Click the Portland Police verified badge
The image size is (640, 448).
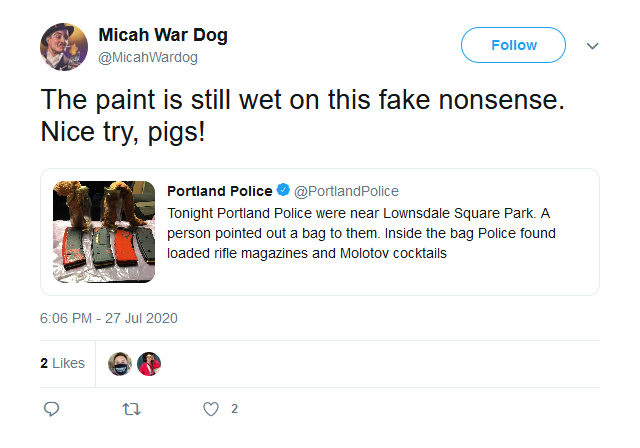pyautogui.click(x=283, y=190)
